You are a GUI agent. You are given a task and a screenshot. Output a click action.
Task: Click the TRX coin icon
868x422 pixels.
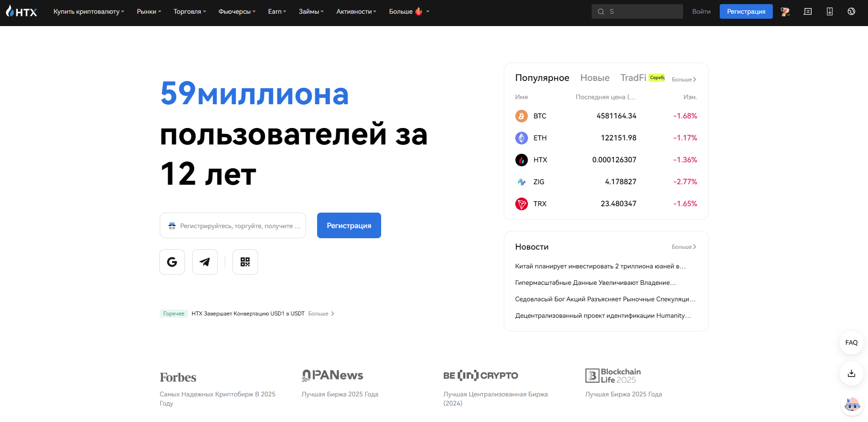tap(522, 204)
